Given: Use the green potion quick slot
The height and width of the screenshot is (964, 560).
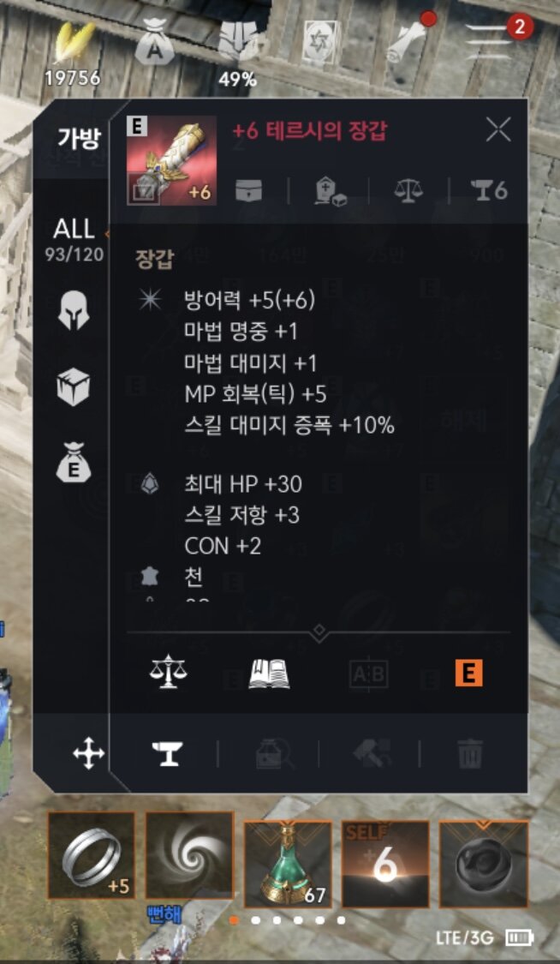Looking at the screenshot, I should (288, 864).
